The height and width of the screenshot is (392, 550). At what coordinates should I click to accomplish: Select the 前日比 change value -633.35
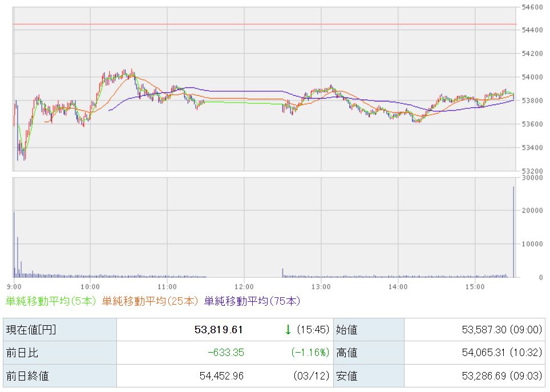click(x=225, y=353)
